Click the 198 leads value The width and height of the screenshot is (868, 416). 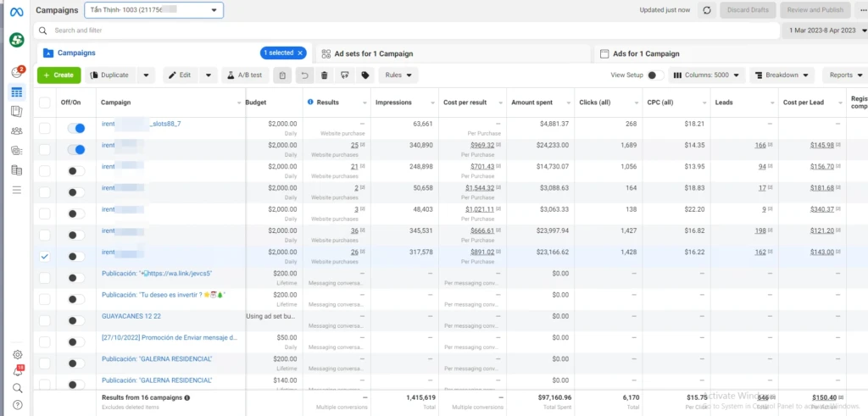[760, 230]
